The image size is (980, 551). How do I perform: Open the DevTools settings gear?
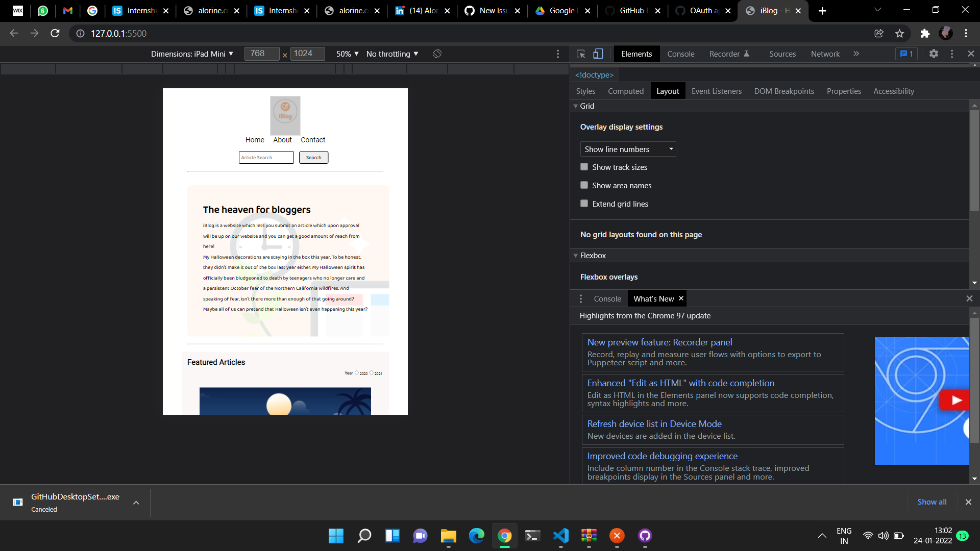934,54
